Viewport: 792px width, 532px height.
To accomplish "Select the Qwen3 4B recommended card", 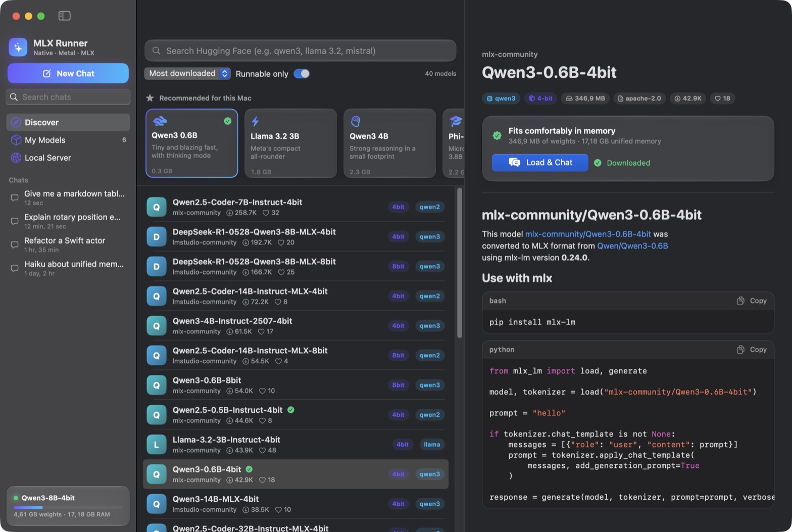I will (x=390, y=143).
